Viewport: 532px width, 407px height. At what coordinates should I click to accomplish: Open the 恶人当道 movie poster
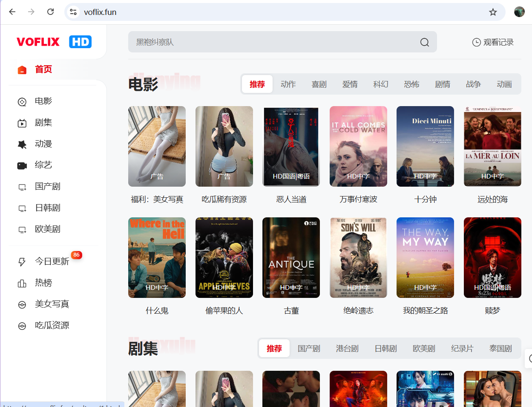tap(291, 146)
